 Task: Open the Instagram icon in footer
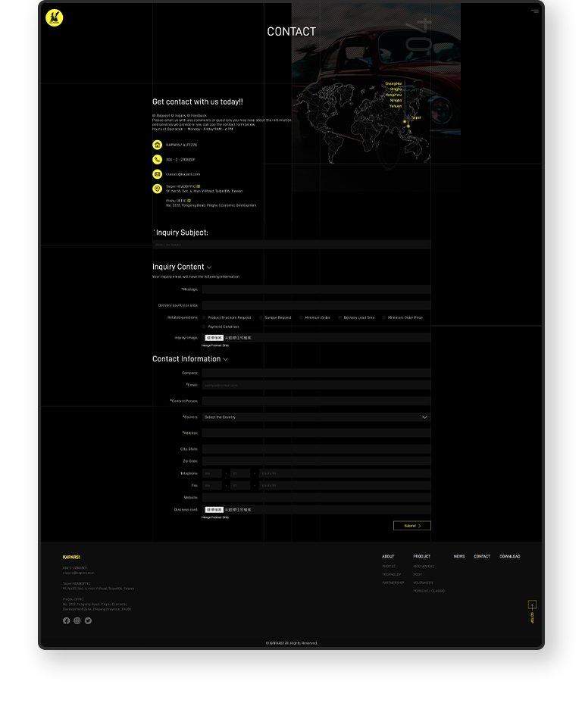77,620
